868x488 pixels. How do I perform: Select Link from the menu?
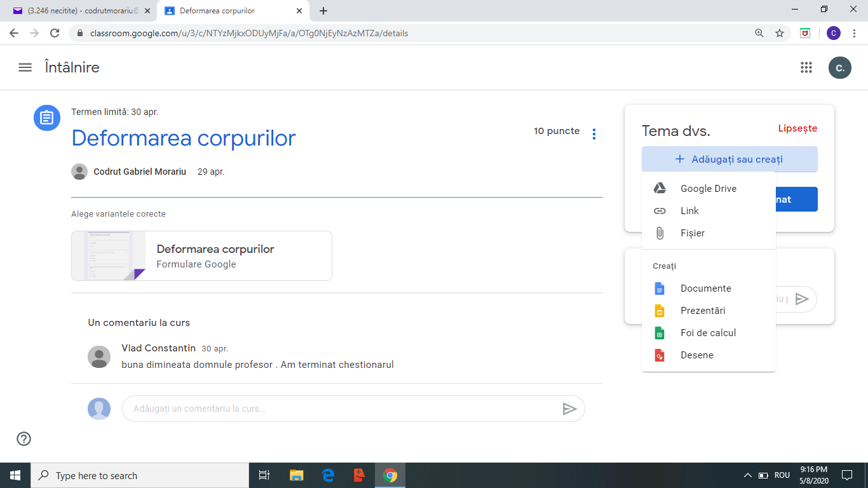click(x=709, y=211)
